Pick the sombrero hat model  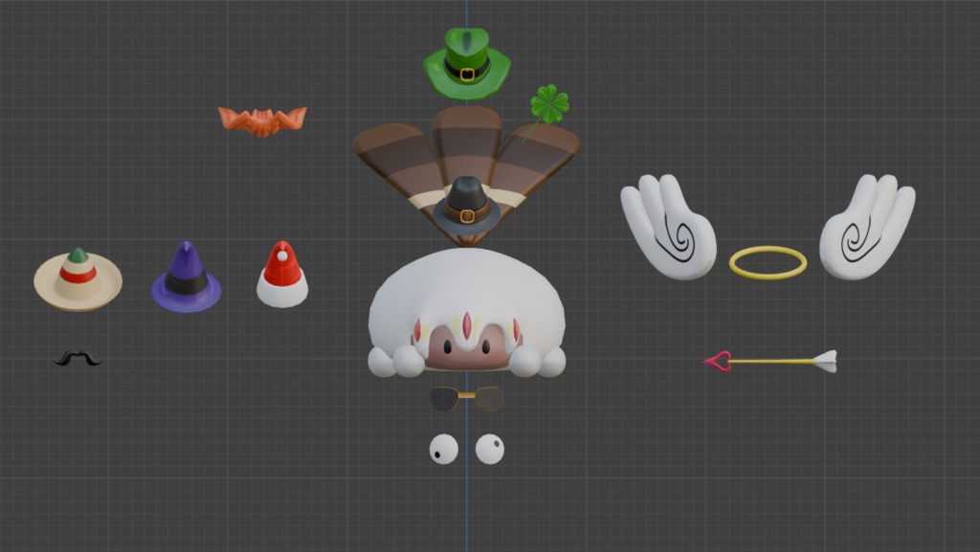(78, 279)
